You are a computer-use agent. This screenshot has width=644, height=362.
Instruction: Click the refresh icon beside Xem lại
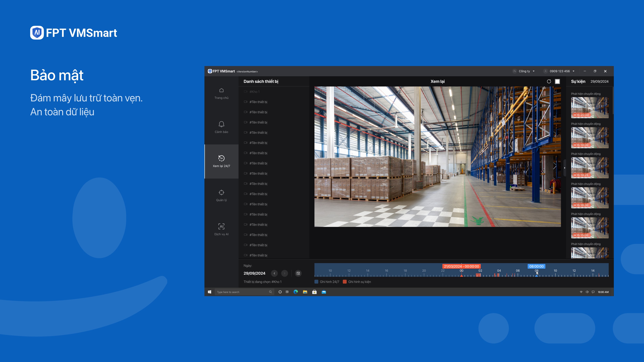pos(549,81)
